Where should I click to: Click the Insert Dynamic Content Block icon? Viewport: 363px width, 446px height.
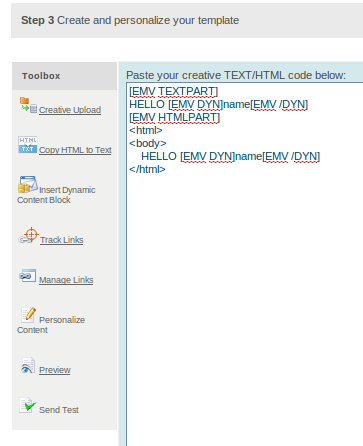click(x=28, y=185)
